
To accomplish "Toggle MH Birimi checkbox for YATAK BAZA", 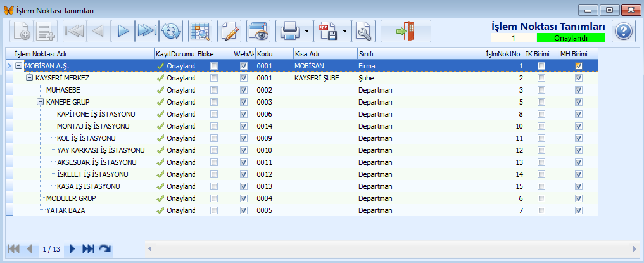I will 579,210.
